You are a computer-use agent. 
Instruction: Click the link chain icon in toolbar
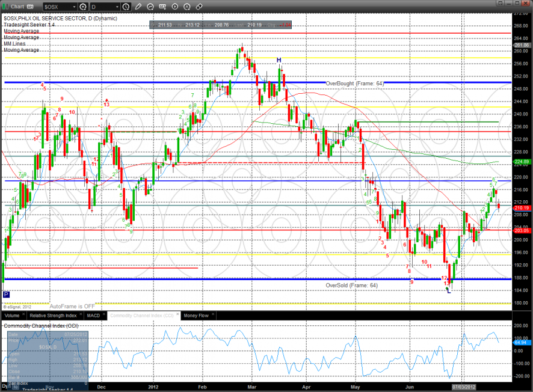point(199,7)
